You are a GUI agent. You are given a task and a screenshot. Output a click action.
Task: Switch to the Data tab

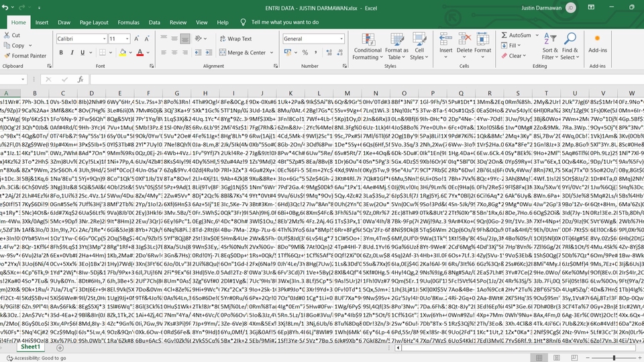154,23
